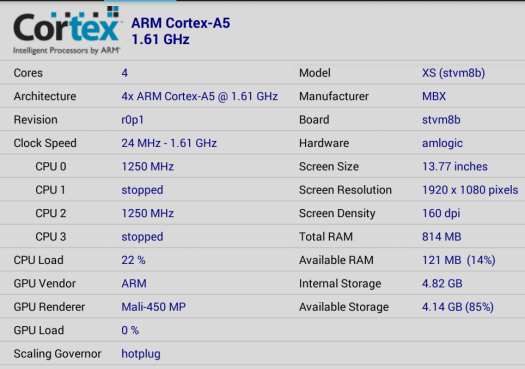Tap the CPU 2 frequency entry
The height and width of the screenshot is (369, 525).
[x=147, y=213]
